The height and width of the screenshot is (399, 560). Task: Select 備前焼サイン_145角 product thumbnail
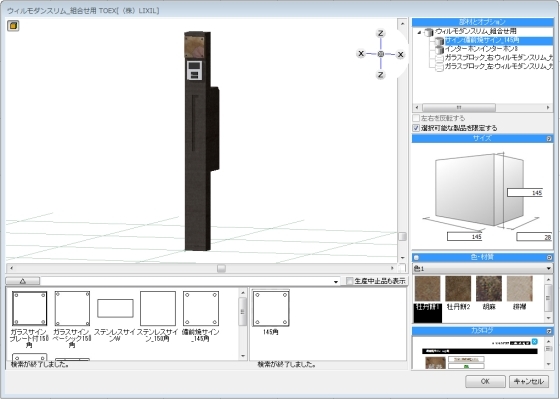pyautogui.click(x=201, y=308)
